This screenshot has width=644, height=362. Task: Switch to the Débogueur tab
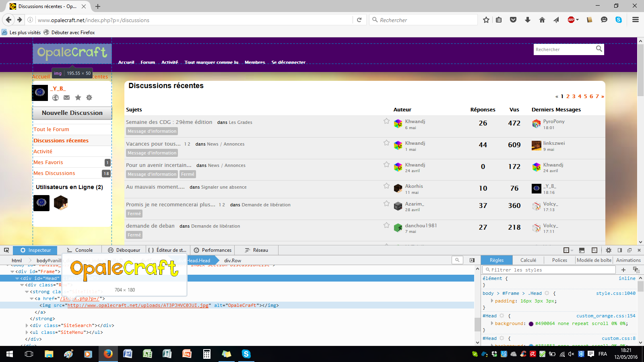click(124, 250)
